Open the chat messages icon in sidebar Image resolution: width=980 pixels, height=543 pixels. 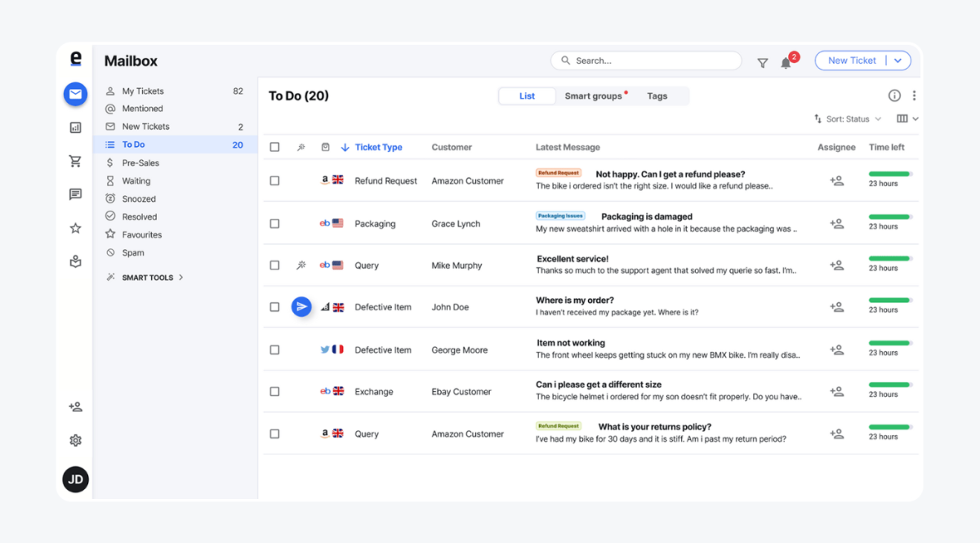[75, 194]
